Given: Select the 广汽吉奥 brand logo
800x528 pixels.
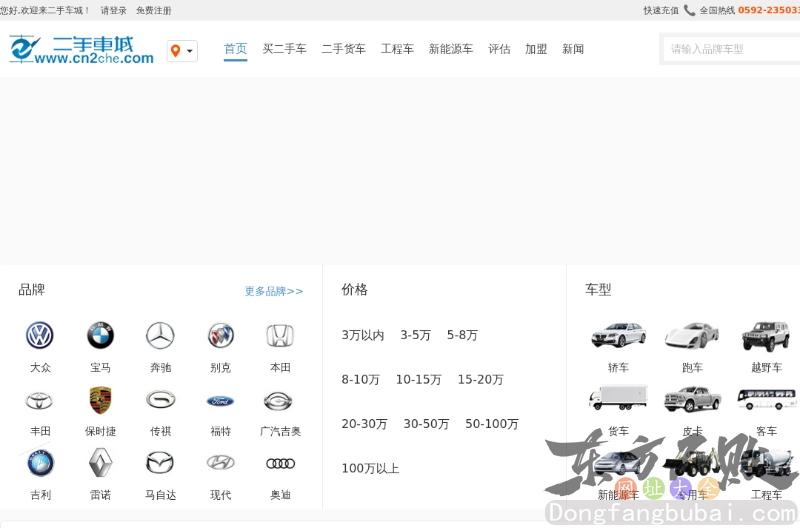Looking at the screenshot, I should (278, 401).
